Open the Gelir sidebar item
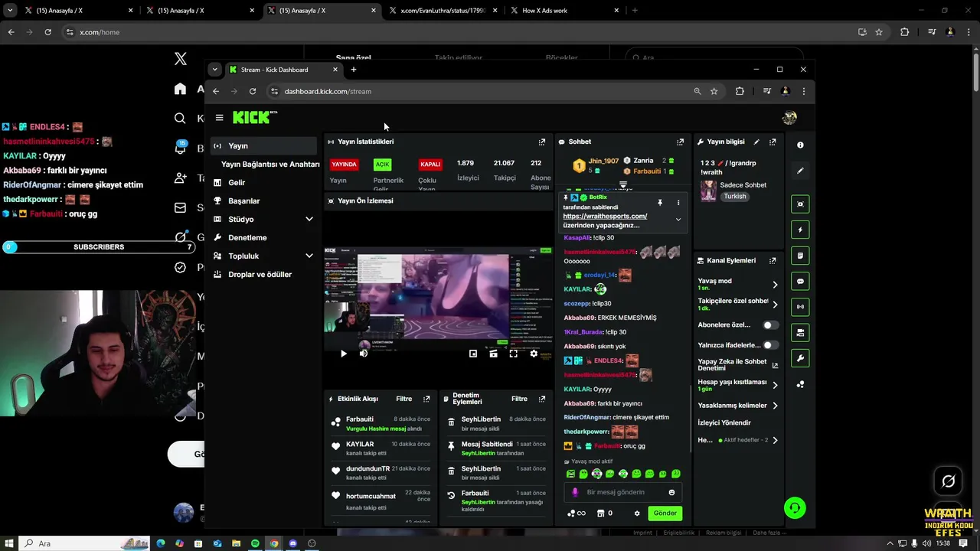 point(237,182)
